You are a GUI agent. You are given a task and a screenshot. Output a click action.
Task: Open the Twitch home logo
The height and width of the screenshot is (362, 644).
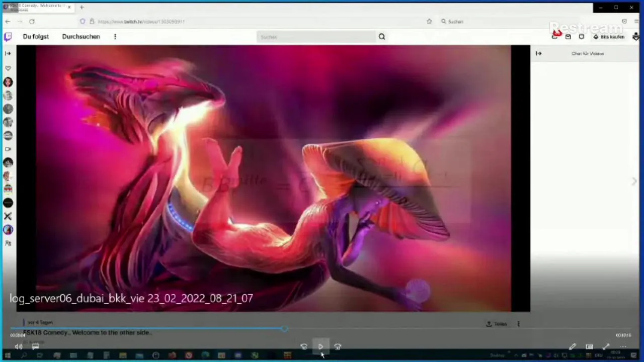[8, 37]
